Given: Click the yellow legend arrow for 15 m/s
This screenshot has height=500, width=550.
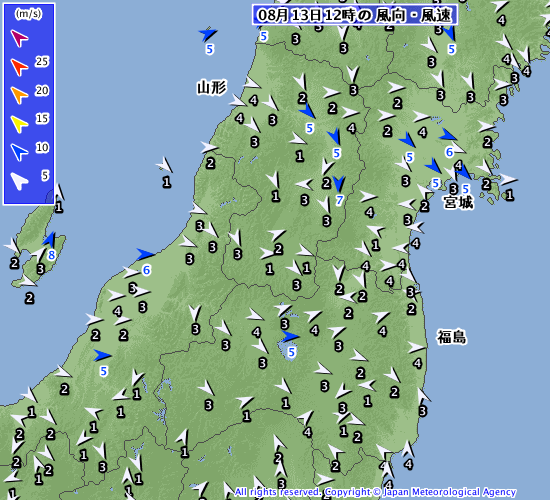Looking at the screenshot, I should coord(19,124).
